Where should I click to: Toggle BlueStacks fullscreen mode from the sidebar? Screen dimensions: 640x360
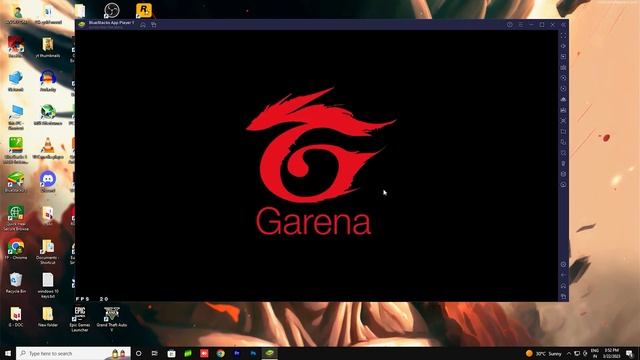(x=563, y=36)
